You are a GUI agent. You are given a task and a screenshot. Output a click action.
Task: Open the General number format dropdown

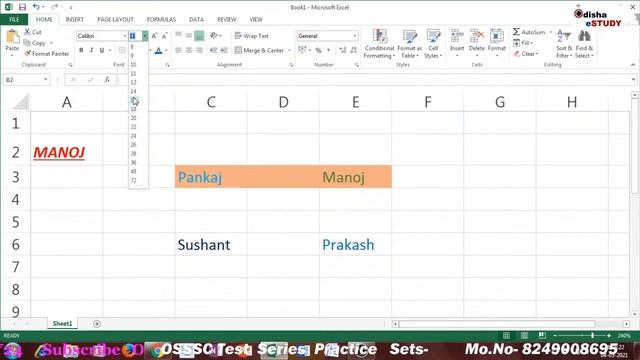[355, 36]
